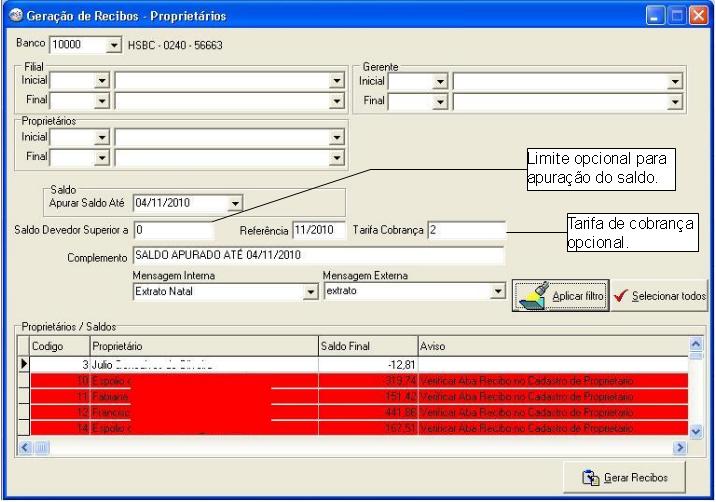Click the Proprietário column header
The width and height of the screenshot is (716, 502).
point(200,345)
